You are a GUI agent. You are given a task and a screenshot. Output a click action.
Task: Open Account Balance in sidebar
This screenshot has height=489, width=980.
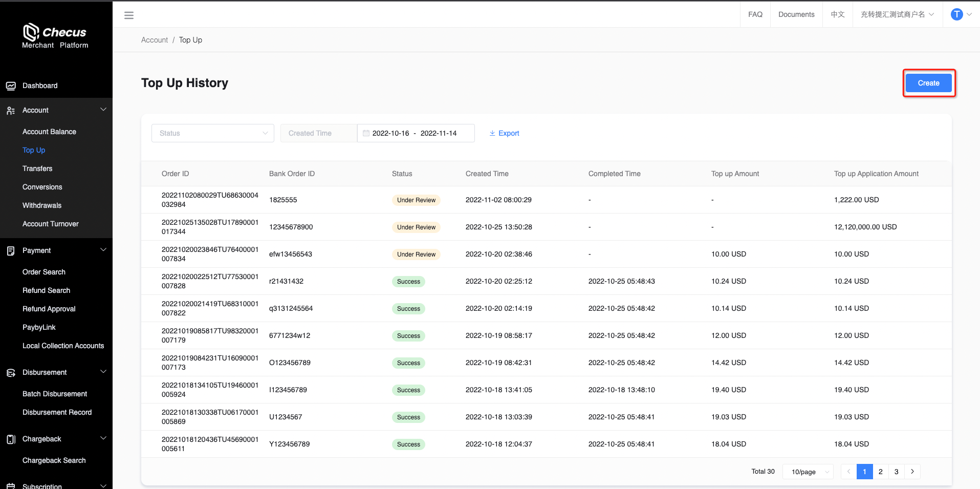49,132
